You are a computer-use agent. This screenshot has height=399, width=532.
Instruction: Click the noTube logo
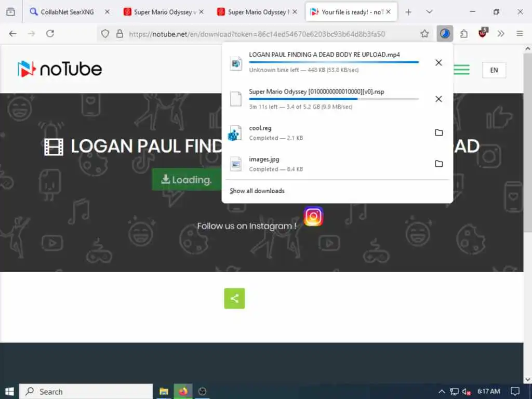click(x=60, y=69)
